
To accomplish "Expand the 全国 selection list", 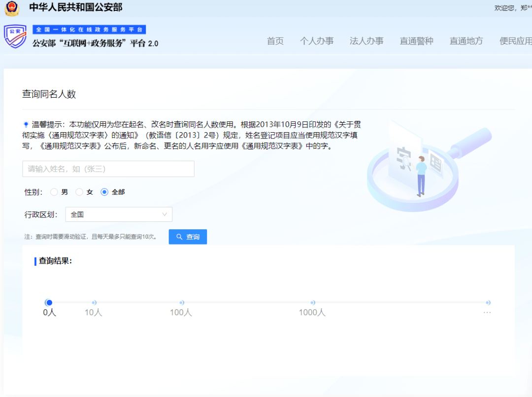I will [165, 214].
